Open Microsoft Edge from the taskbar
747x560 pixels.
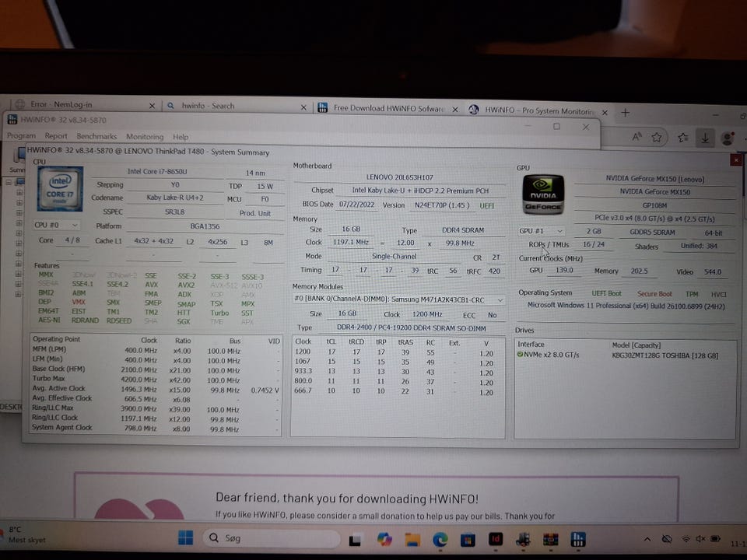440,540
